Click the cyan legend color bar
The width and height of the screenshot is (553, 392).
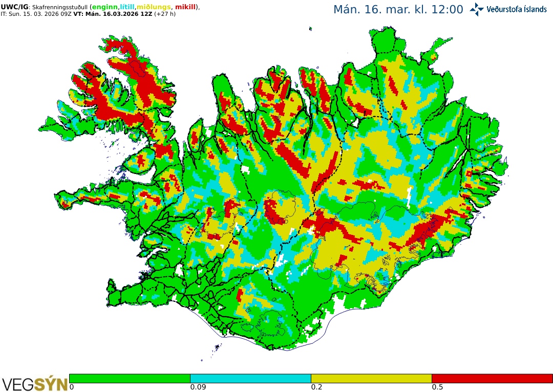pyautogui.click(x=251, y=379)
